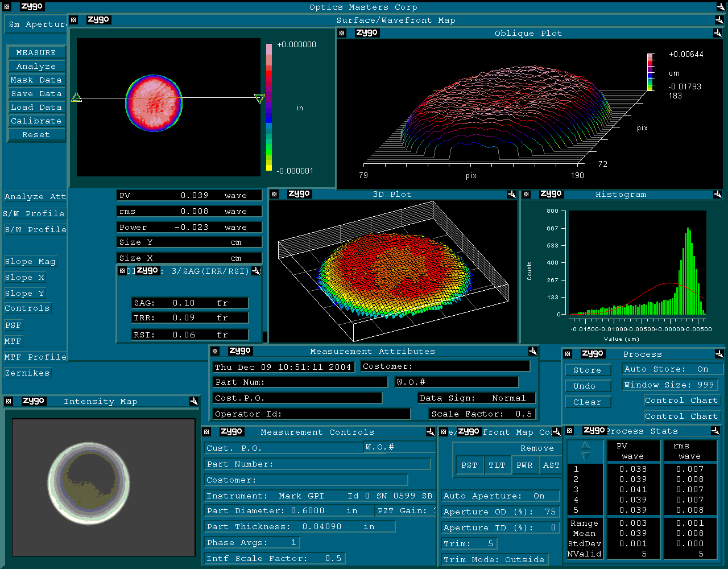Open Zernikes window
The image size is (728, 569).
coord(27,373)
